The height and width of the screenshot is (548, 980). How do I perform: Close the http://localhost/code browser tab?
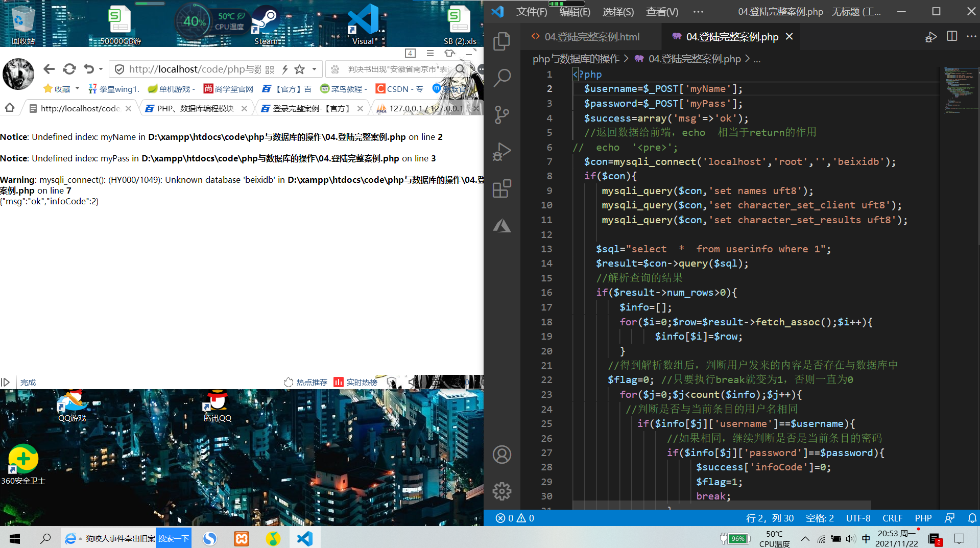click(x=129, y=108)
